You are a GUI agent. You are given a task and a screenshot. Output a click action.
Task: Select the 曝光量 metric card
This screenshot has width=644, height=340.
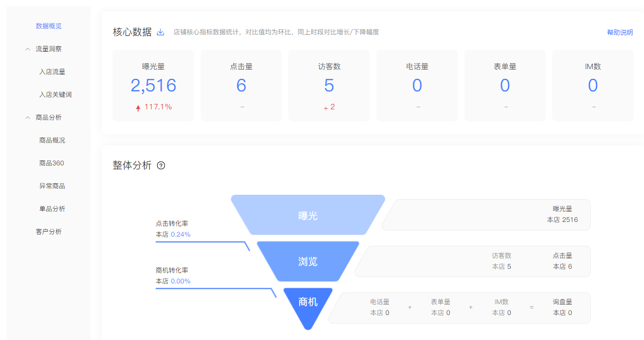click(x=153, y=85)
